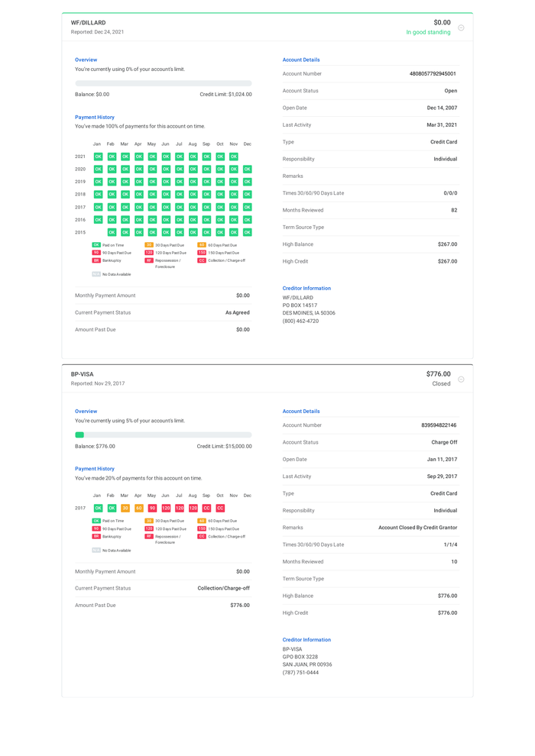The width and height of the screenshot is (535, 756).
Task: Click WF/DILLARD 2015 February OK badge
Action: pyautogui.click(x=112, y=232)
